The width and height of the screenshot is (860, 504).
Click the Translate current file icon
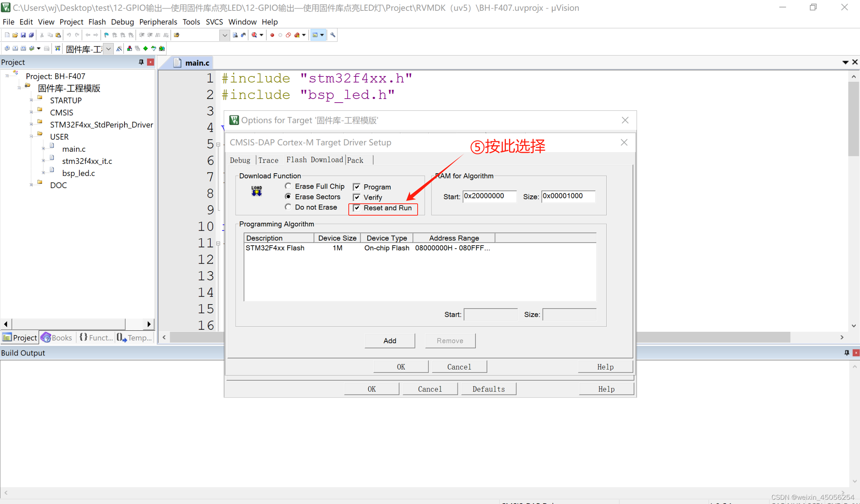pos(7,48)
